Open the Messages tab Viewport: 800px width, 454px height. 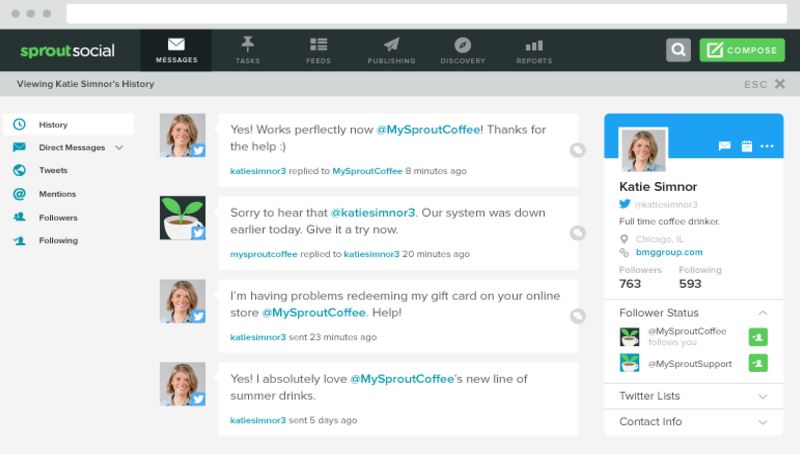(176, 51)
